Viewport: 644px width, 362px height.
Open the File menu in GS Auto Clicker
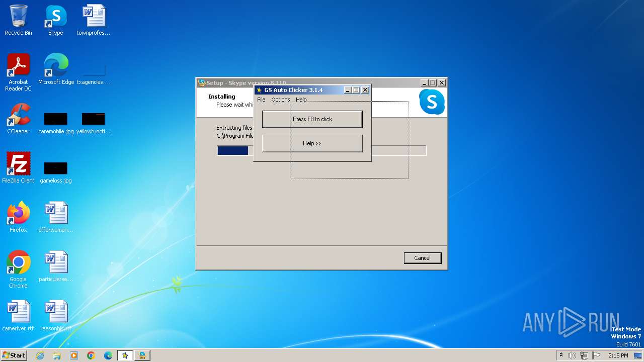261,100
